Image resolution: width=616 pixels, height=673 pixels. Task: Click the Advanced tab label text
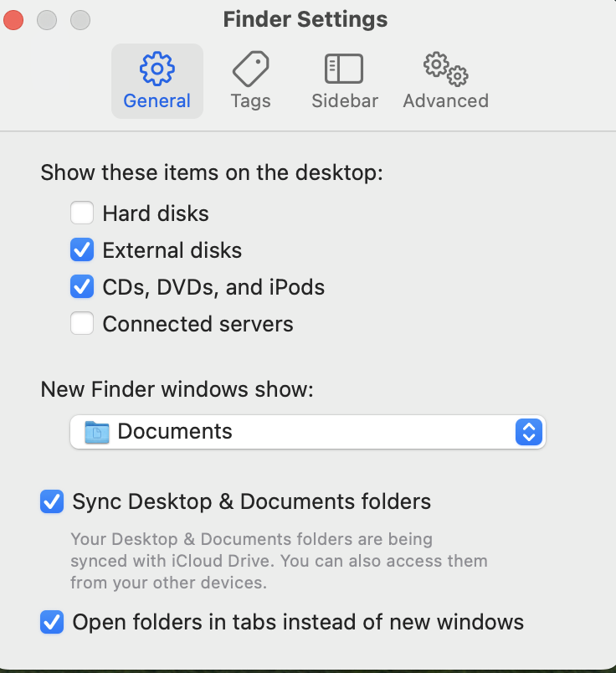coord(445,100)
